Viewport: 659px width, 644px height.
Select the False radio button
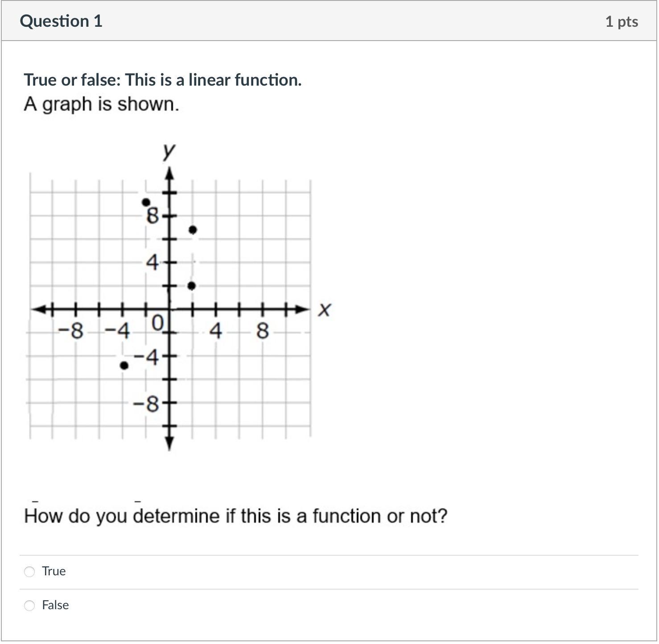(x=29, y=605)
